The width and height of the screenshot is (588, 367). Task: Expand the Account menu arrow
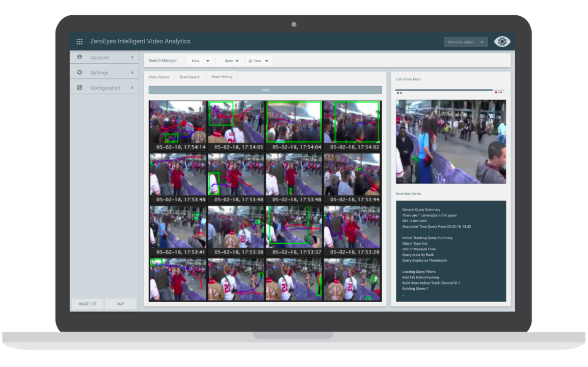[132, 57]
